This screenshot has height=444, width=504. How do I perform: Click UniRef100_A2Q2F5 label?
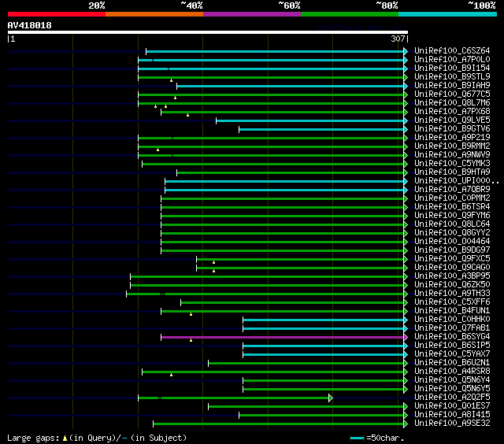[x=452, y=398]
